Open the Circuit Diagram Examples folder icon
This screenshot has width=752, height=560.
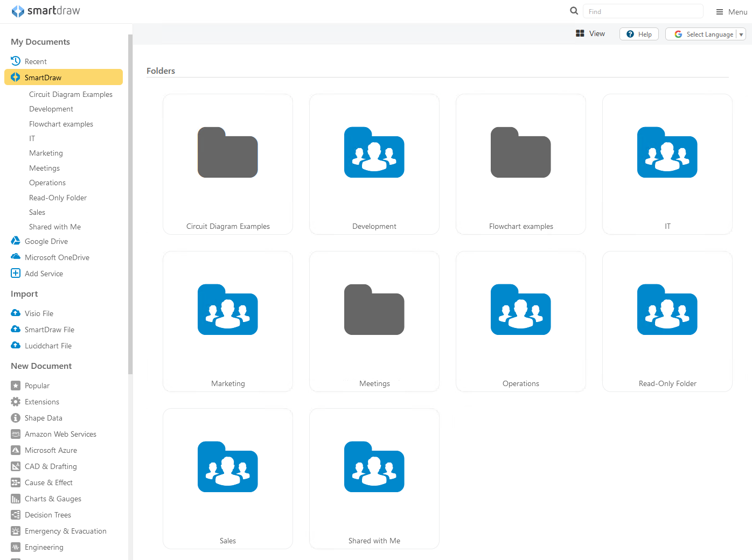click(227, 153)
